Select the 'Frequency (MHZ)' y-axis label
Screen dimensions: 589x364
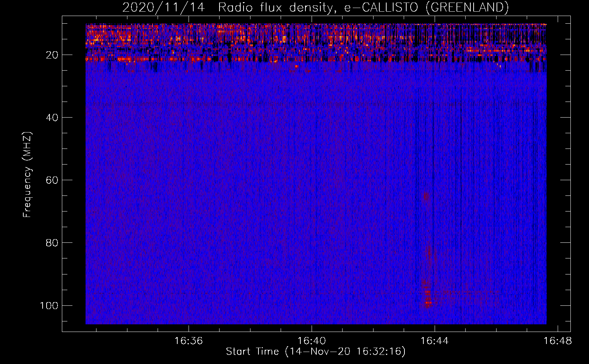pos(27,175)
